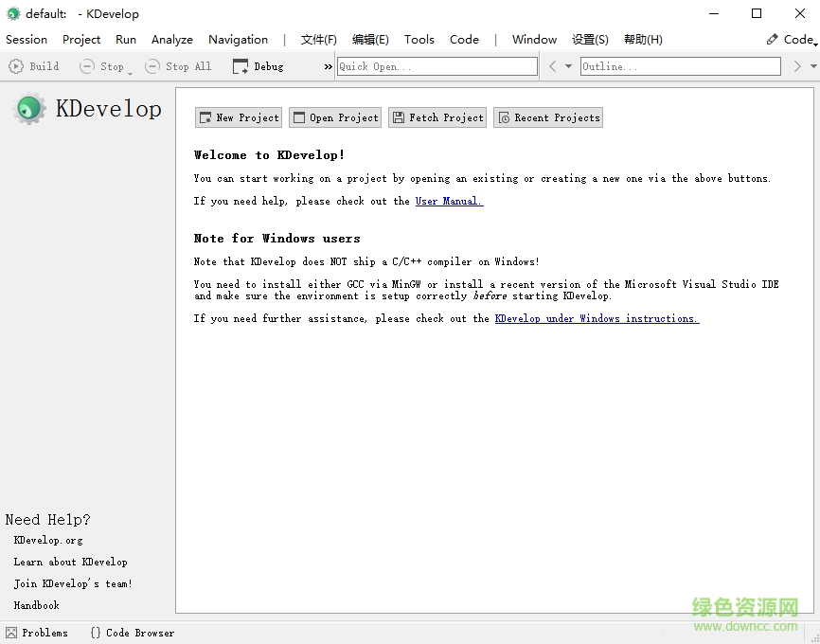Open the Navigation menu
820x644 pixels.
tap(238, 39)
